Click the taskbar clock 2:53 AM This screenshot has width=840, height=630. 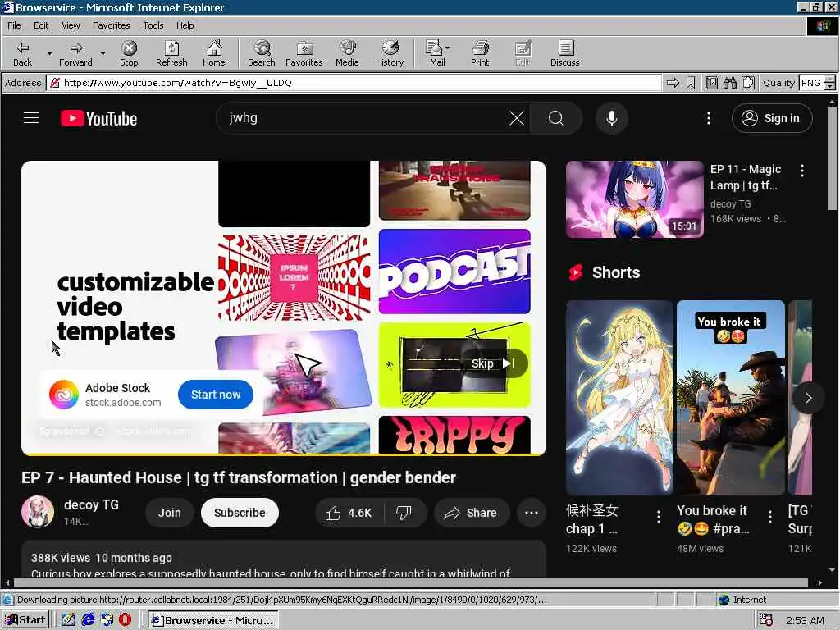[805, 620]
